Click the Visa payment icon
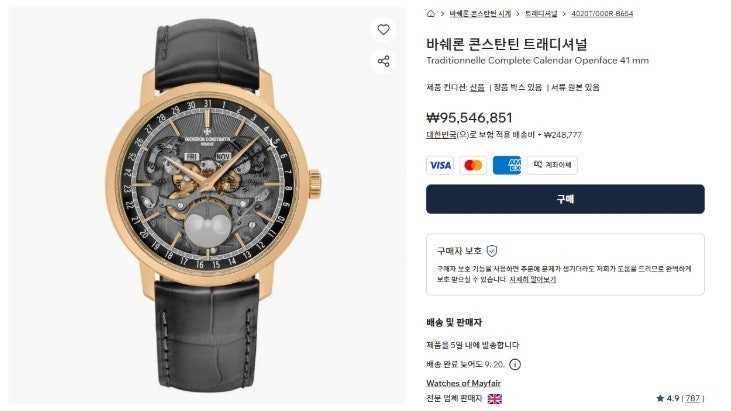 pos(440,165)
